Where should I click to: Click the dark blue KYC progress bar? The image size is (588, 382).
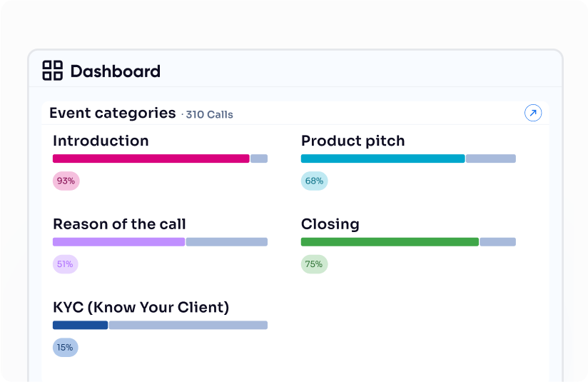[x=80, y=325]
